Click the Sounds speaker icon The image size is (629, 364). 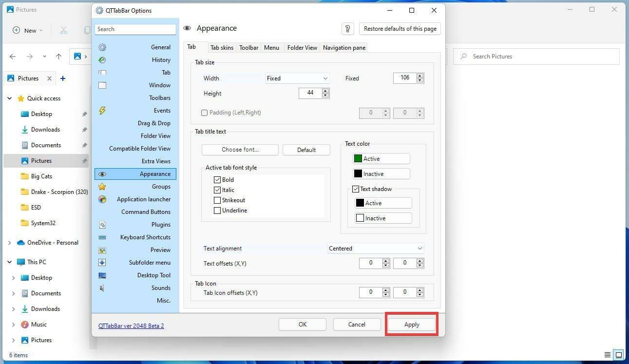tap(102, 288)
